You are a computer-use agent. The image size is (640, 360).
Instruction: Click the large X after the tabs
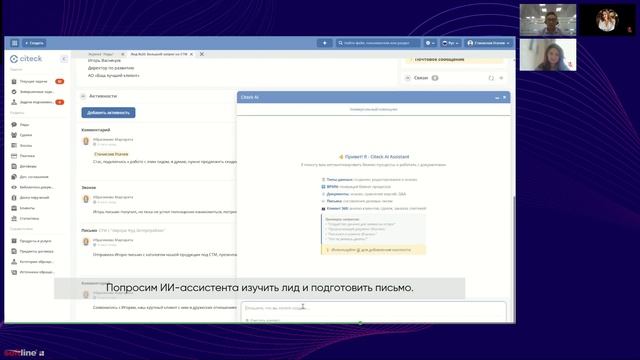pos(202,54)
